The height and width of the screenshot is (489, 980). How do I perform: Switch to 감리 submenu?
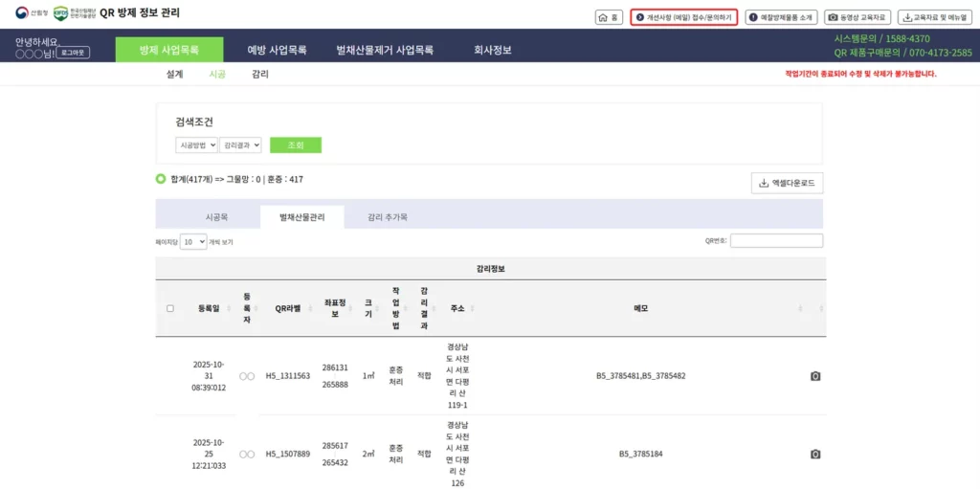(x=260, y=74)
